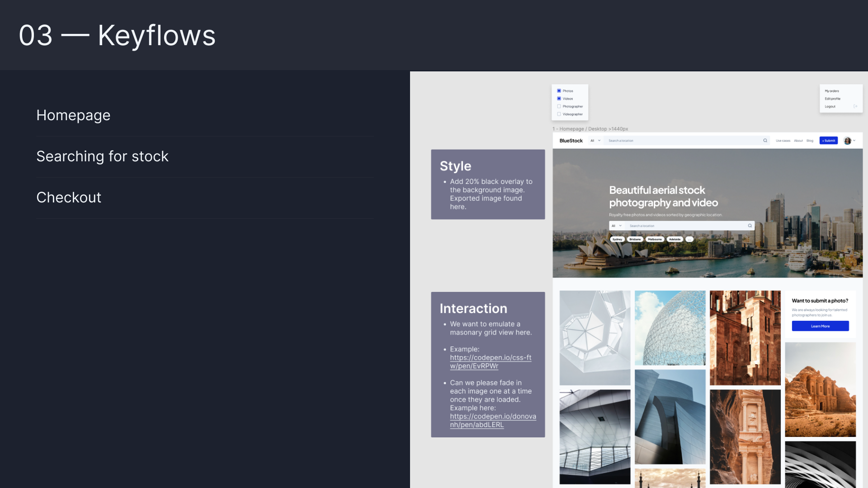Viewport: 868px width, 488px height.
Task: Uncheck the Videos checkbox
Action: click(559, 99)
